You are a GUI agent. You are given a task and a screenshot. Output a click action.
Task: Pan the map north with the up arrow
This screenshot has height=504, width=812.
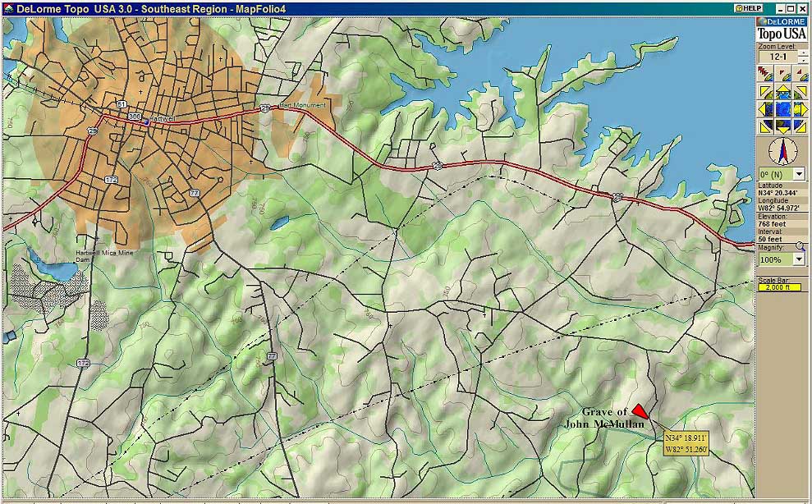pyautogui.click(x=783, y=93)
